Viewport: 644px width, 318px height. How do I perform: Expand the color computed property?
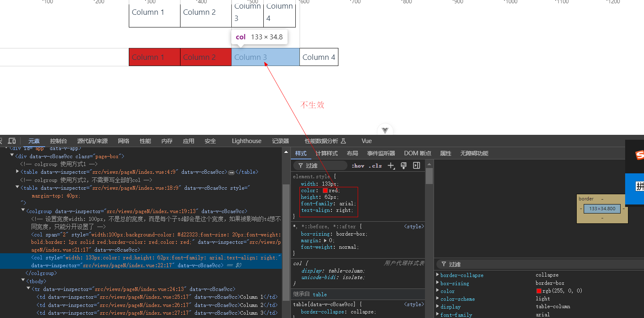437,291
